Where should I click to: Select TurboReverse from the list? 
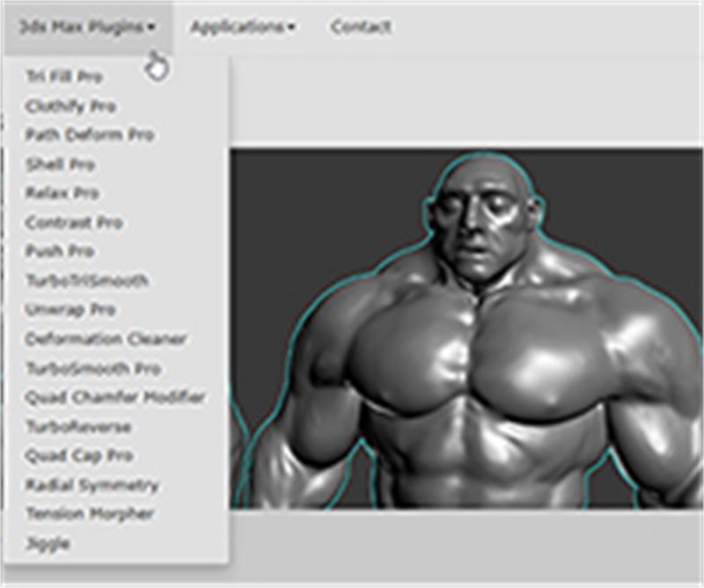pyautogui.click(x=78, y=427)
